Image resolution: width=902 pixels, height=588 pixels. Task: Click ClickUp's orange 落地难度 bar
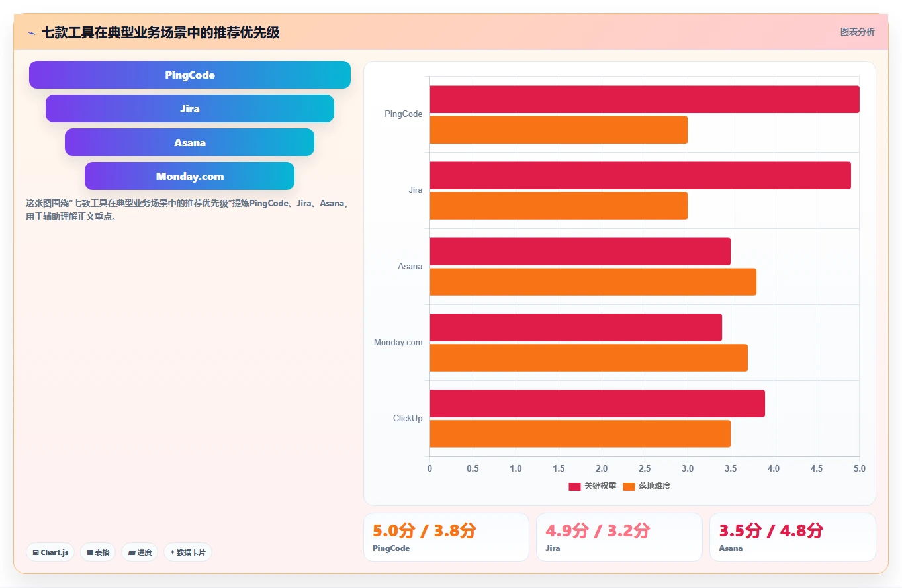pos(580,434)
